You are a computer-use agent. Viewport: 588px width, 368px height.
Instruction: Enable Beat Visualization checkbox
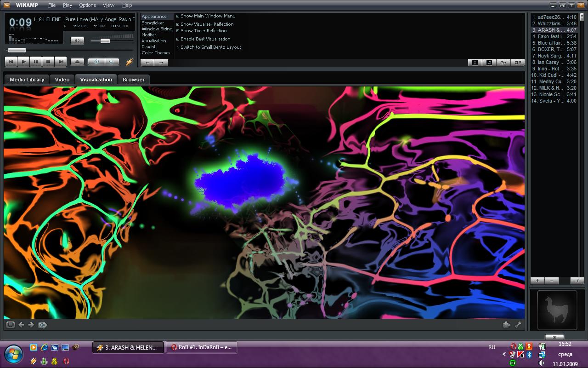pos(178,39)
